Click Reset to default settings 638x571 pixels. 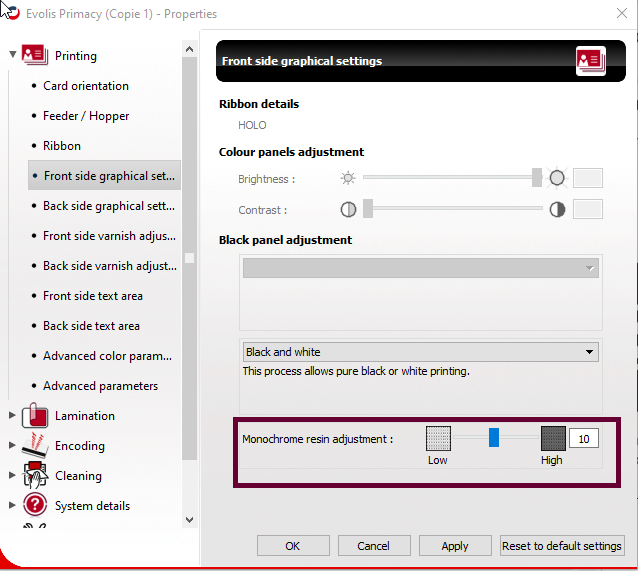pos(562,546)
